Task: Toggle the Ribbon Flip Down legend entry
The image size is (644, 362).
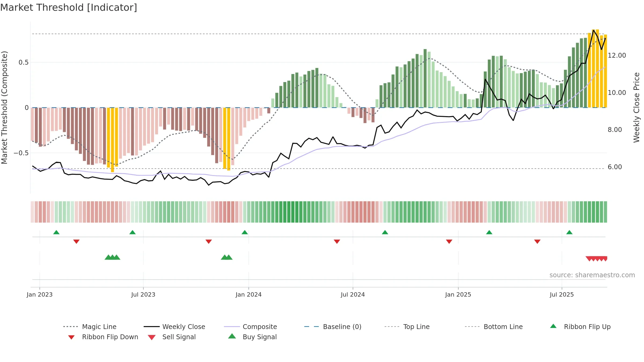Action: [103, 337]
